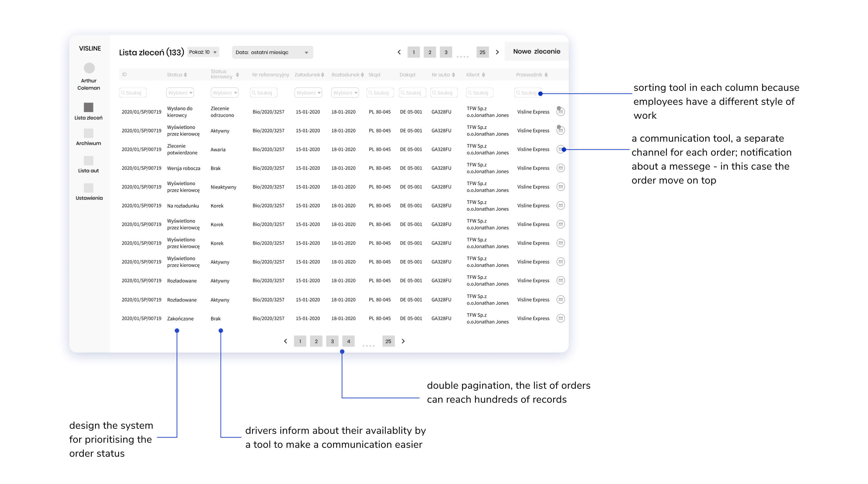Screen dimensions: 868x484
Task: Open notified message icon in first order row
Action: pyautogui.click(x=560, y=111)
